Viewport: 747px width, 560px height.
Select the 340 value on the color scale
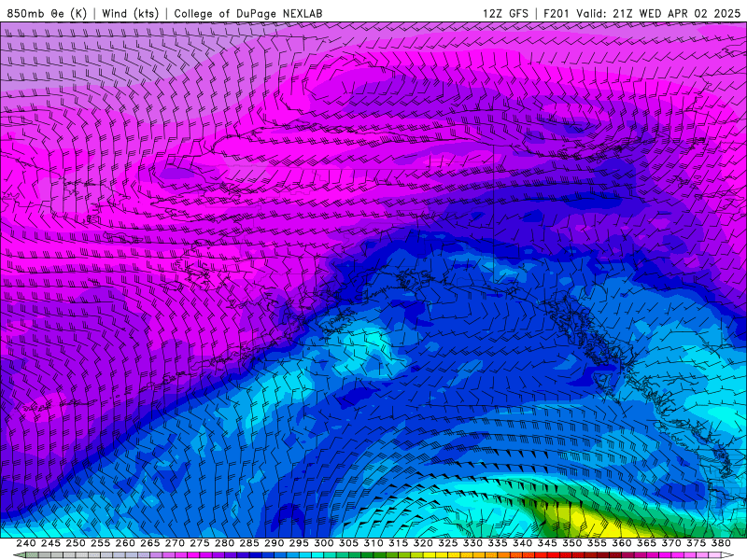click(523, 543)
